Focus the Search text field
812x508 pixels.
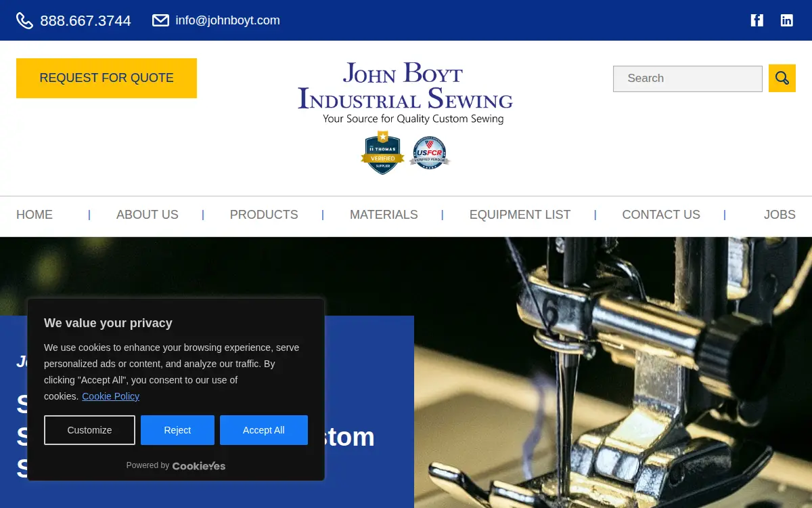point(687,79)
